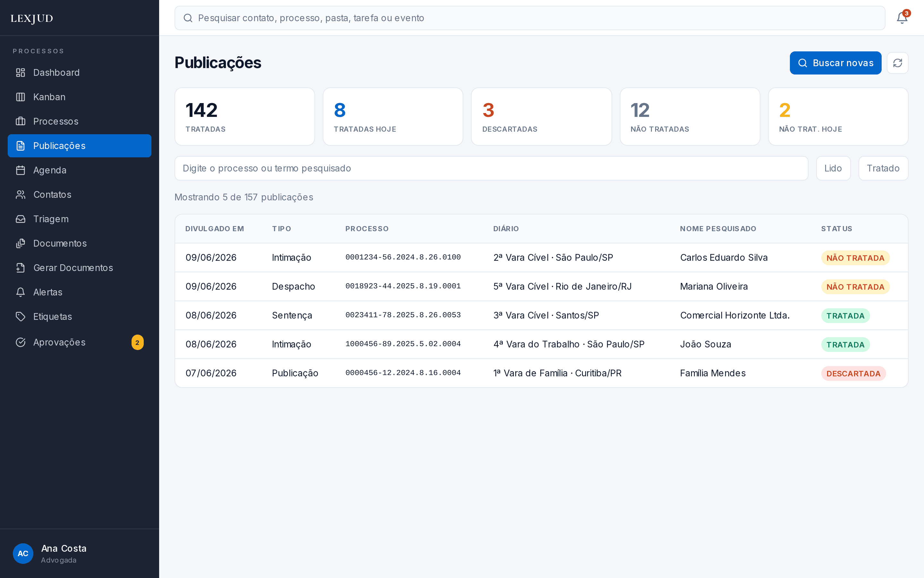
Task: Click the Despacho type cell
Action: pos(293,287)
